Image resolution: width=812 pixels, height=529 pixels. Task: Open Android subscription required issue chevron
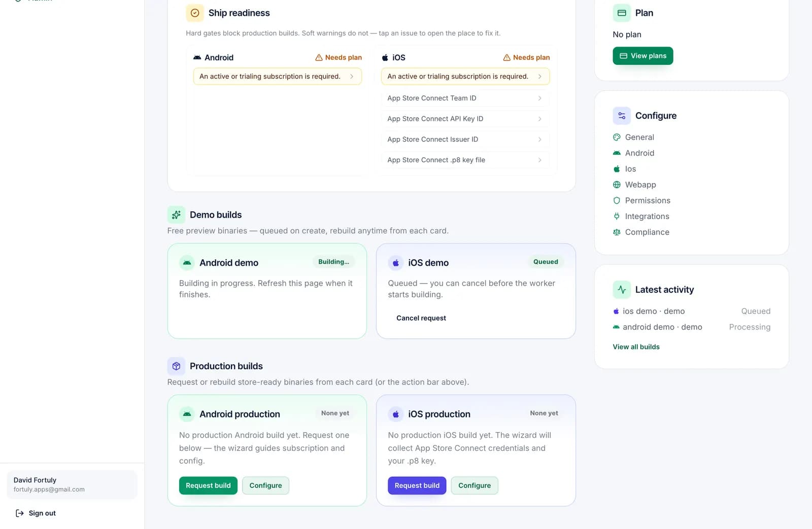pyautogui.click(x=352, y=77)
